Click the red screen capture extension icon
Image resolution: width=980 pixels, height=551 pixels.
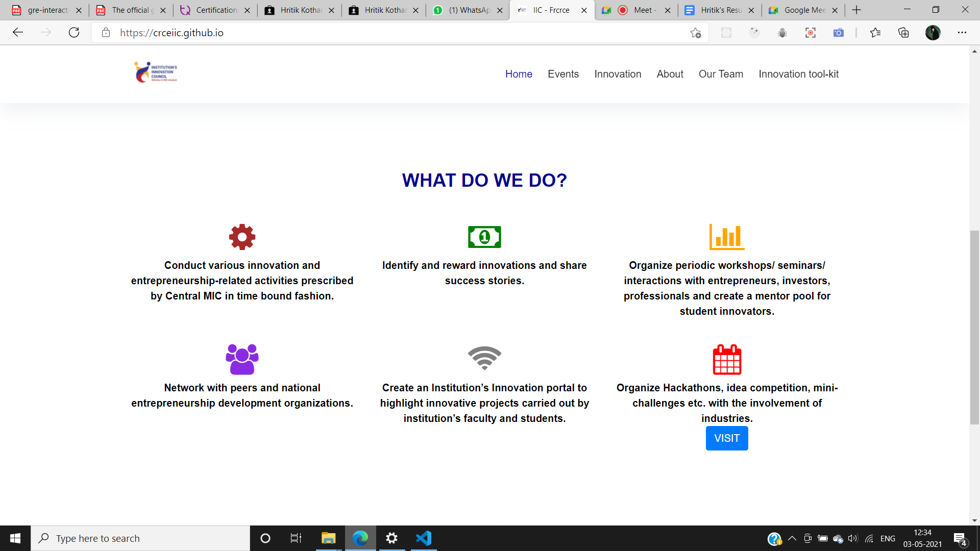pyautogui.click(x=810, y=33)
